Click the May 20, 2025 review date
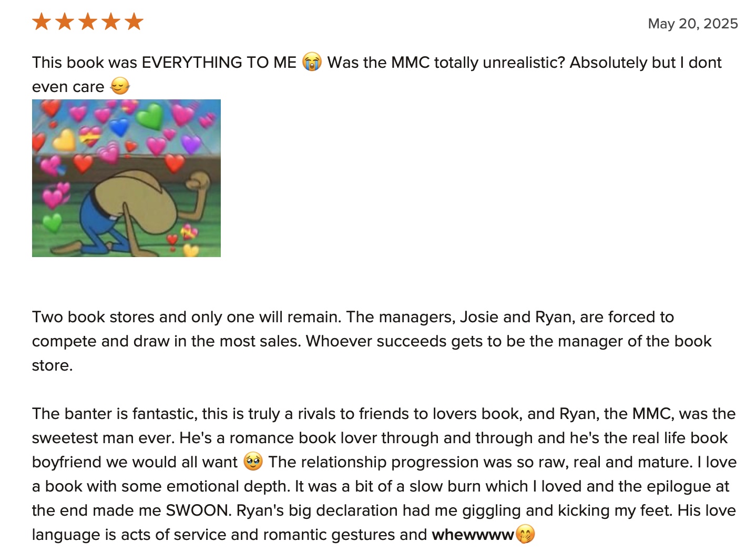Screen dimensions: 756x552 (692, 24)
